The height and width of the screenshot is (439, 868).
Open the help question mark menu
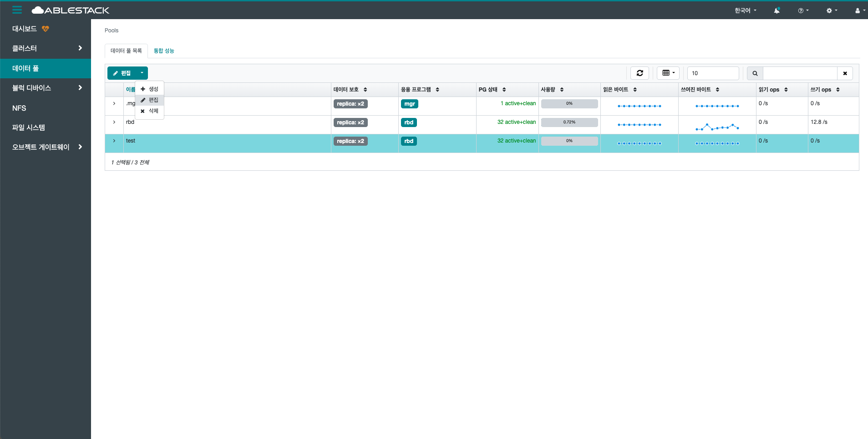(x=803, y=10)
